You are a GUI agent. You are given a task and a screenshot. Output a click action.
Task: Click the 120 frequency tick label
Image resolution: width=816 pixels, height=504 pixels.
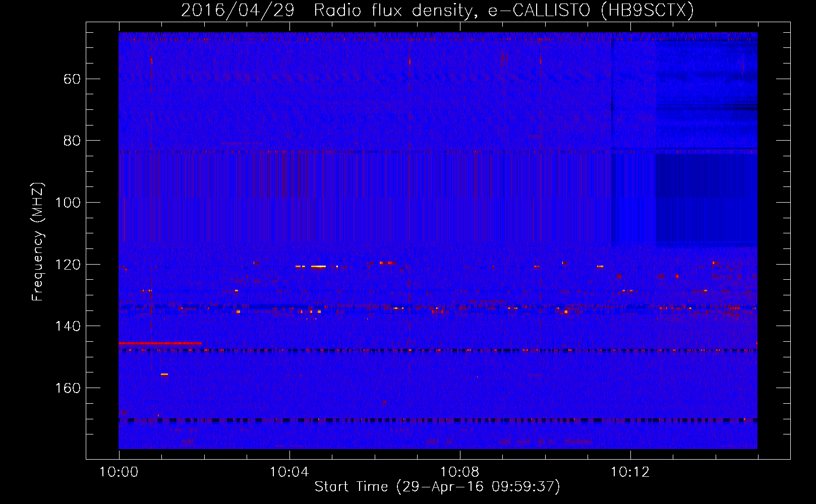(x=68, y=265)
